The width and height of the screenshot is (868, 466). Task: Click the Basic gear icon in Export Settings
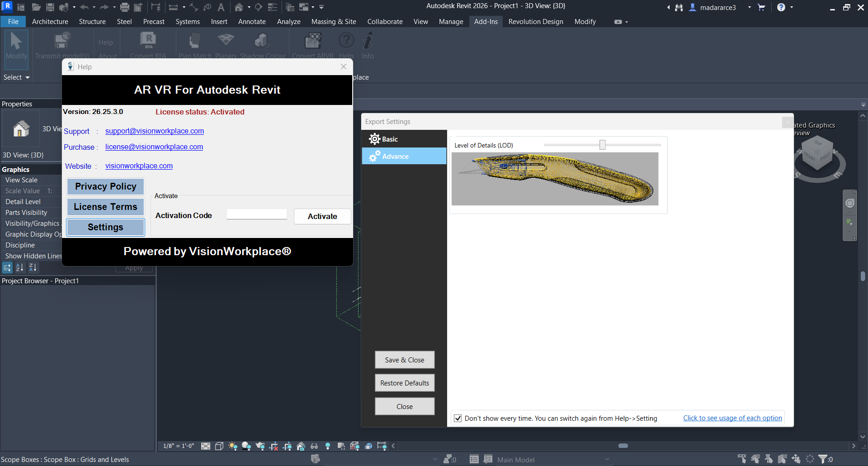click(374, 139)
